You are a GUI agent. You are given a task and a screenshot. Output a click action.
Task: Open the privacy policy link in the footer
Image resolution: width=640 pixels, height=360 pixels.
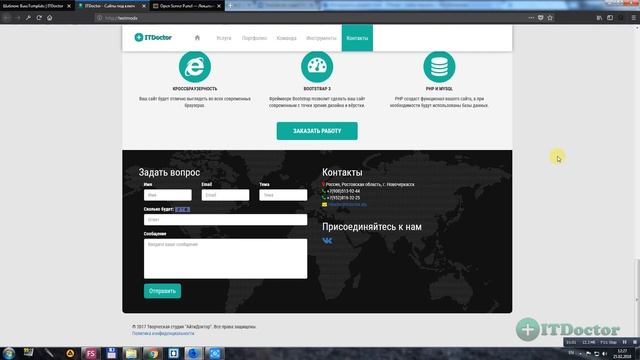click(163, 333)
